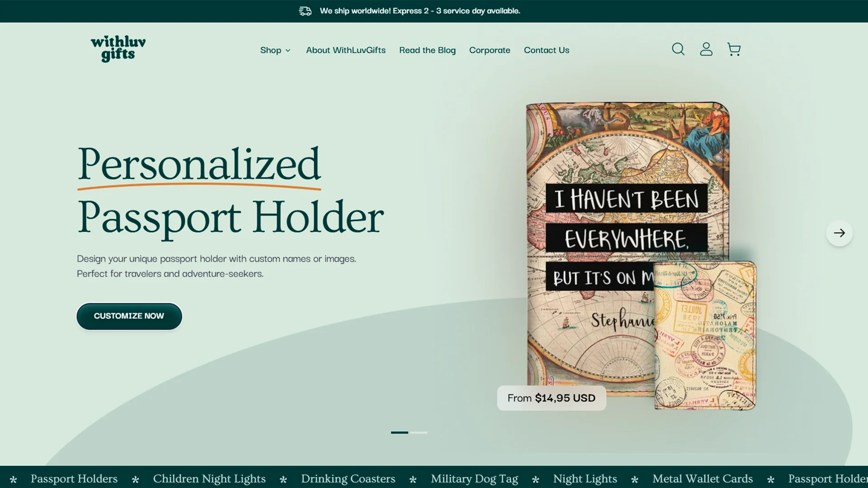
Task: Open the Contact Us page
Action: pyautogui.click(x=547, y=50)
